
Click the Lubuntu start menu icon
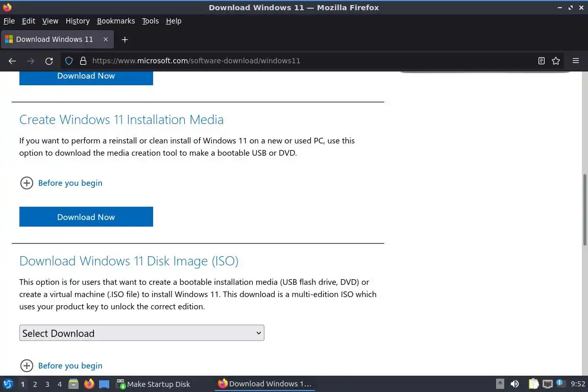[x=8, y=384]
